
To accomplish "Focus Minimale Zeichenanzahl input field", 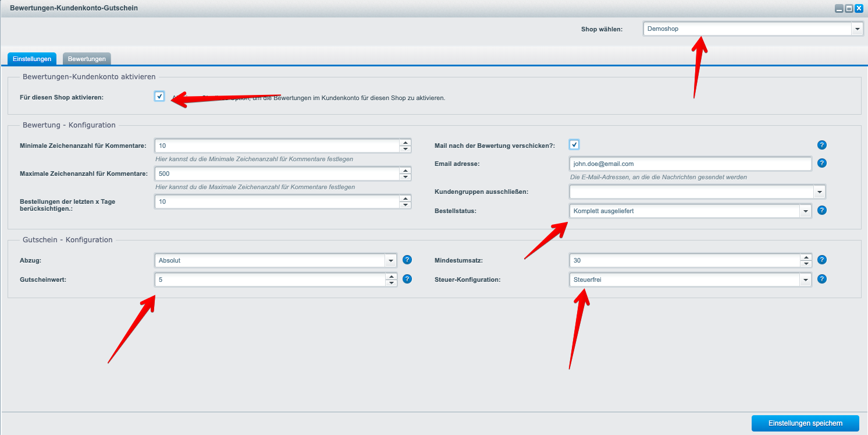I will [278, 146].
